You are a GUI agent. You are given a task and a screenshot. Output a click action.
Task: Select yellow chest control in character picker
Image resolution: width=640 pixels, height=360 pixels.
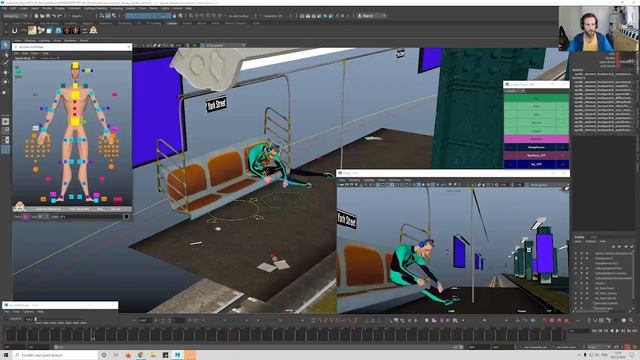pos(75,95)
